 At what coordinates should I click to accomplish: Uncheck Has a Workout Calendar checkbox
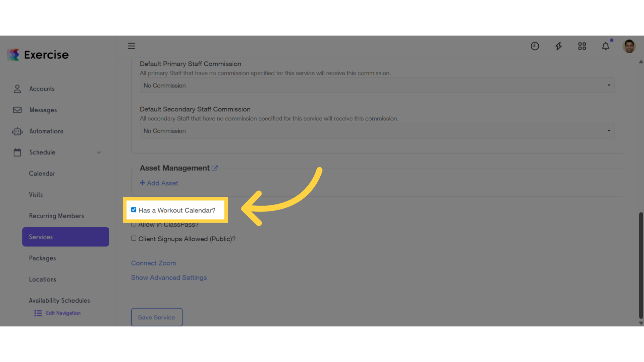point(133,210)
